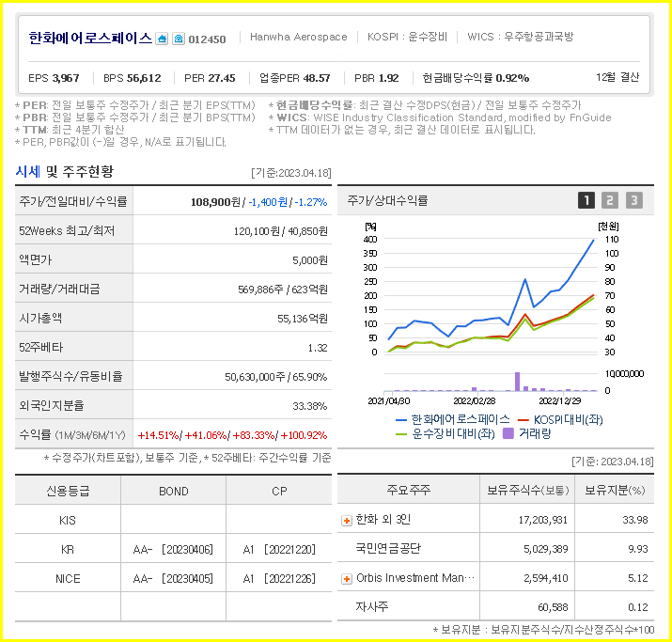Image resolution: width=672 pixels, height=642 pixels.
Task: Select the 외국인지분율 33.38% value
Action: pyautogui.click(x=310, y=406)
